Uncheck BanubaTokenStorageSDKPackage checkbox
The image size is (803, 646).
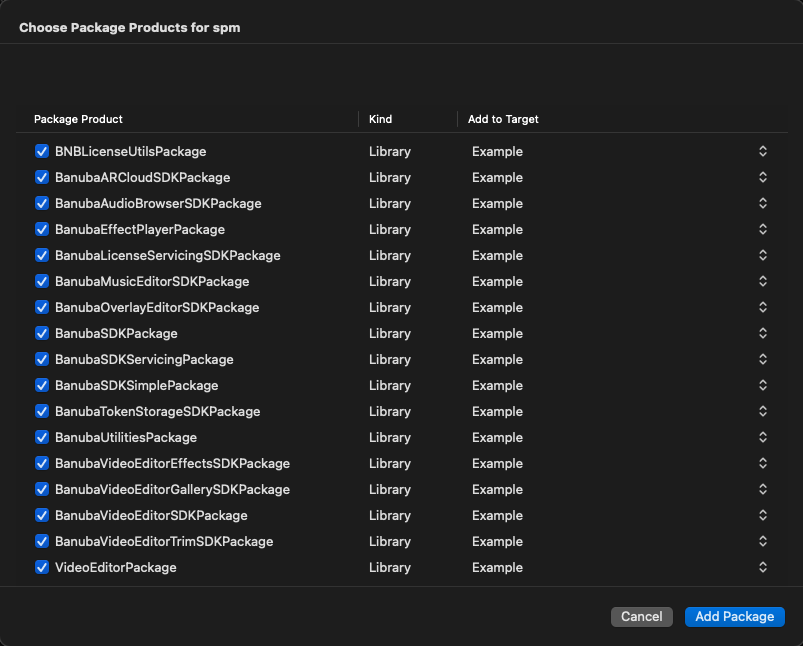[x=42, y=411]
